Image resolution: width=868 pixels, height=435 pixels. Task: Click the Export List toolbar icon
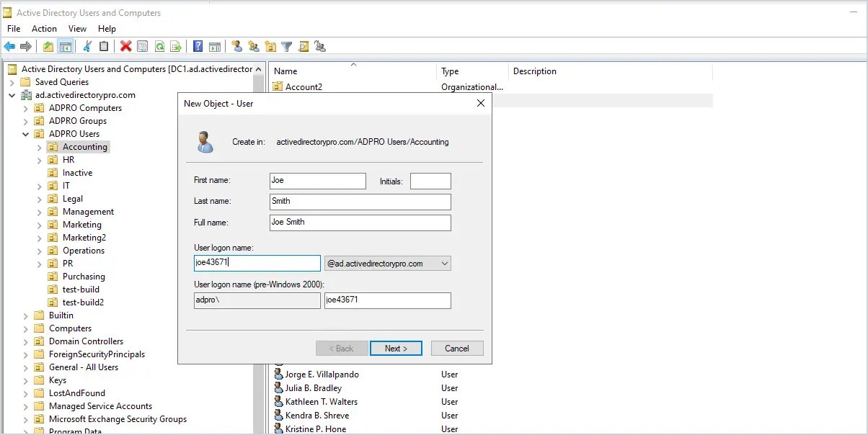tap(175, 45)
